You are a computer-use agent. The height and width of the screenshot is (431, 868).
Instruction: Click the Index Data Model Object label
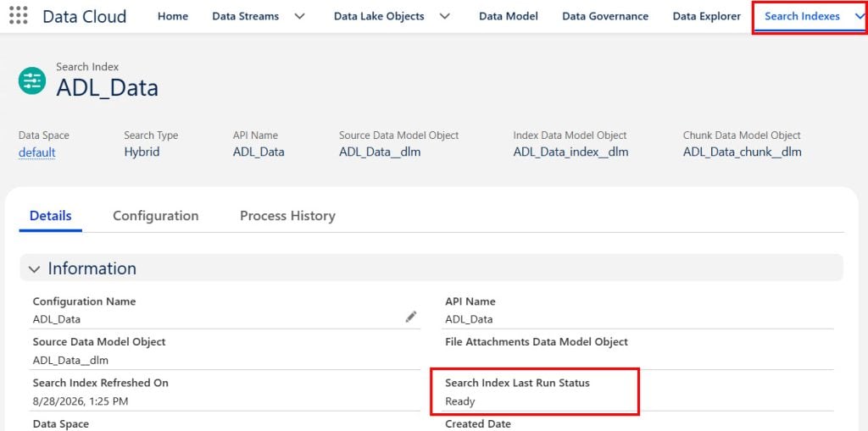coord(570,135)
